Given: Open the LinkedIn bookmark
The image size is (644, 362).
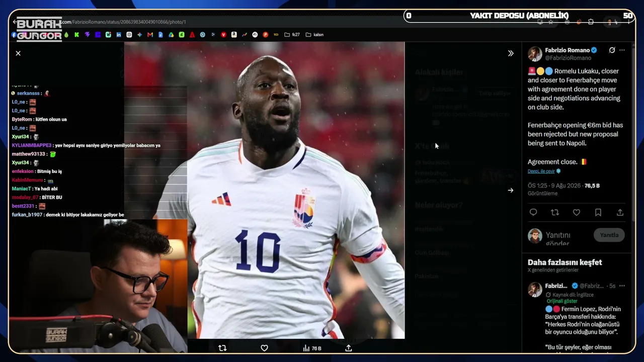Looking at the screenshot, I should click(119, 35).
